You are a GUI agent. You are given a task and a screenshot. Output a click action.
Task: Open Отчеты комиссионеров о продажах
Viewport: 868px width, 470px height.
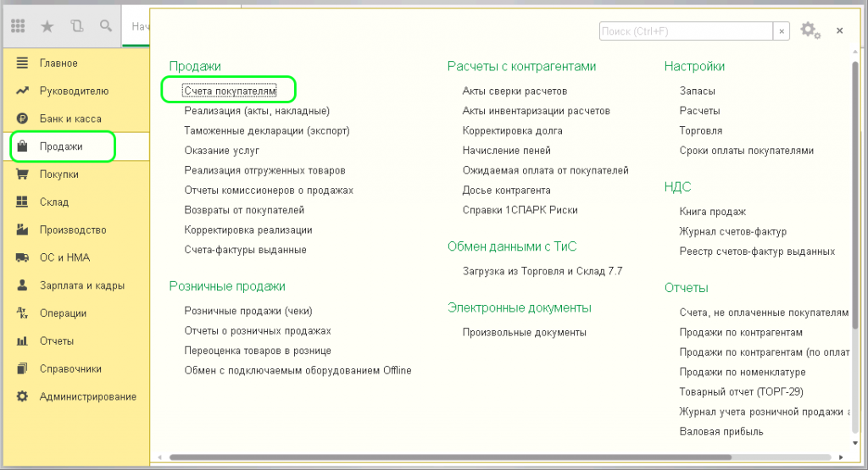click(269, 191)
